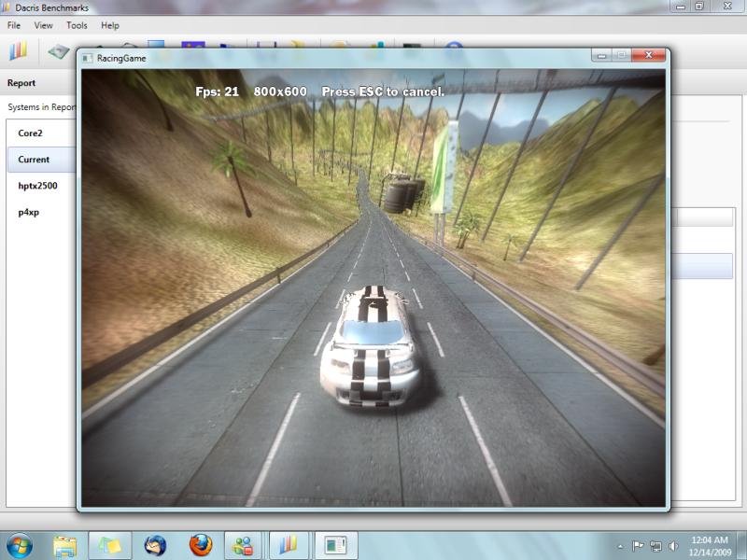Close the RacingGame window
The image size is (747, 560).
(x=648, y=55)
